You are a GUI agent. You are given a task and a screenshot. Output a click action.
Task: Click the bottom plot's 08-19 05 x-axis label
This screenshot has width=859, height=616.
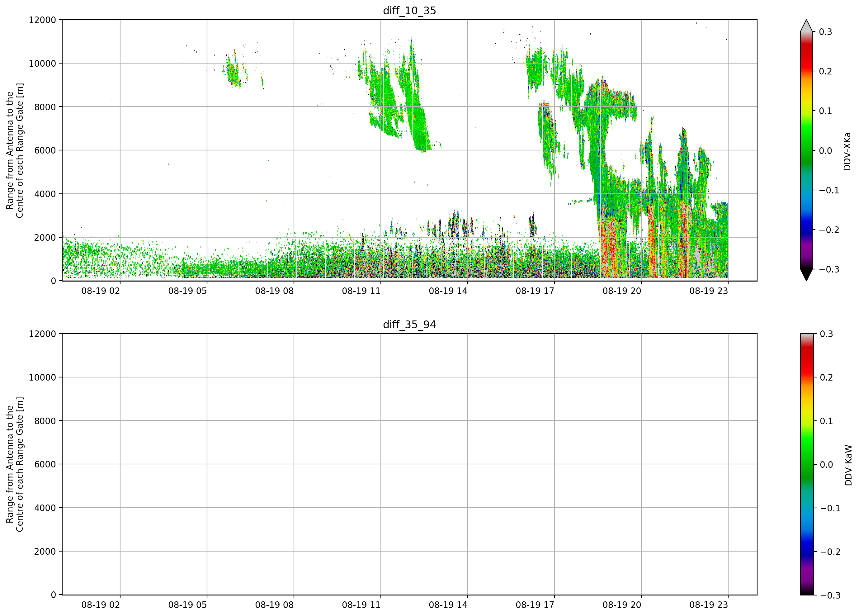coord(187,605)
